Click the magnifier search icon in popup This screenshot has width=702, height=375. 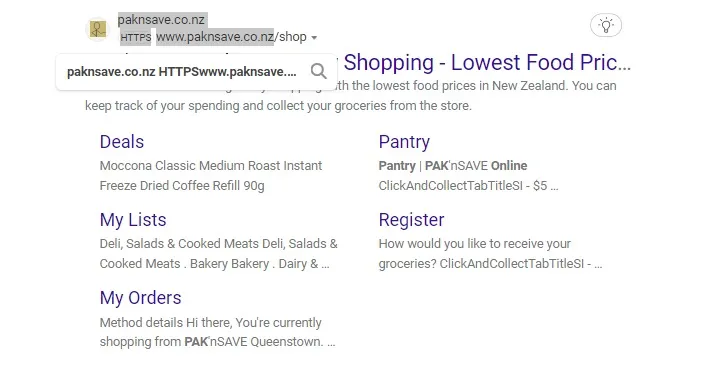click(318, 71)
